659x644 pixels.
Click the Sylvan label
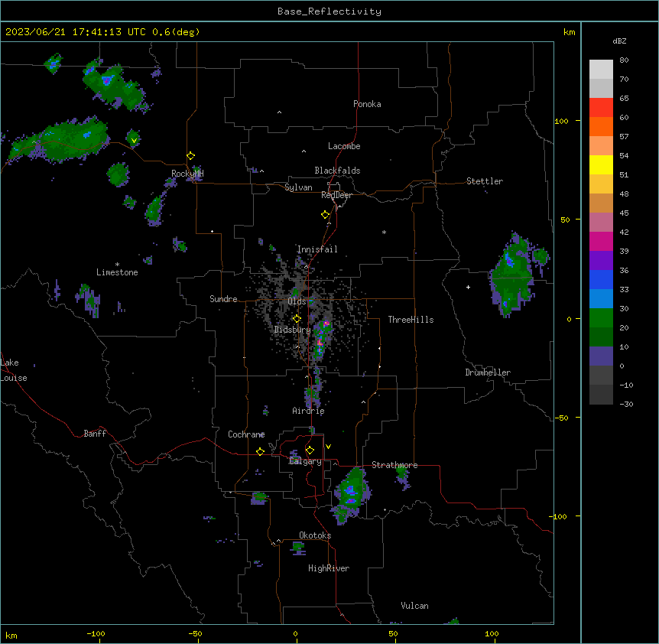point(298,187)
